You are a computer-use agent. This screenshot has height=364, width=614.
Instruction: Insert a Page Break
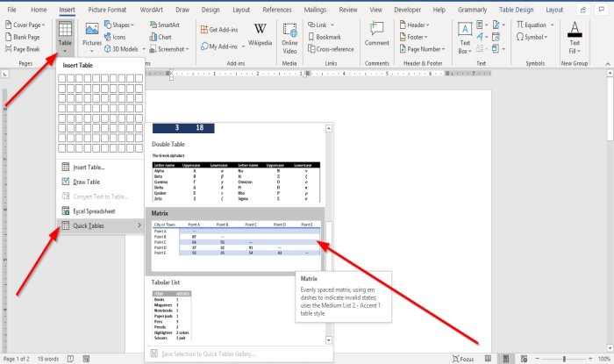pos(22,49)
